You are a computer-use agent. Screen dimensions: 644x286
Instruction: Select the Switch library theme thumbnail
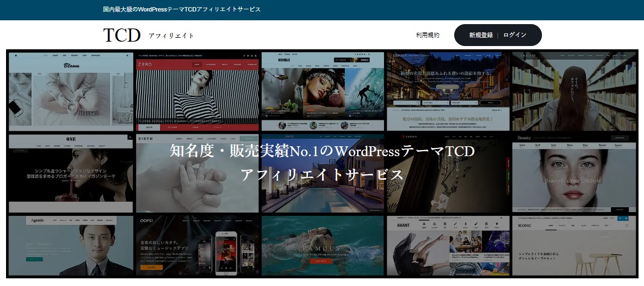[x=574, y=91]
